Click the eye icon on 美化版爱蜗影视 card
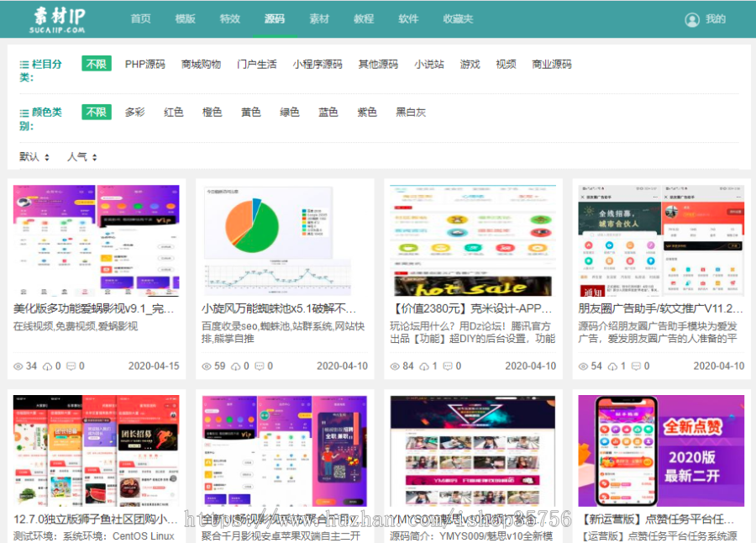This screenshot has width=756, height=543. 18,366
